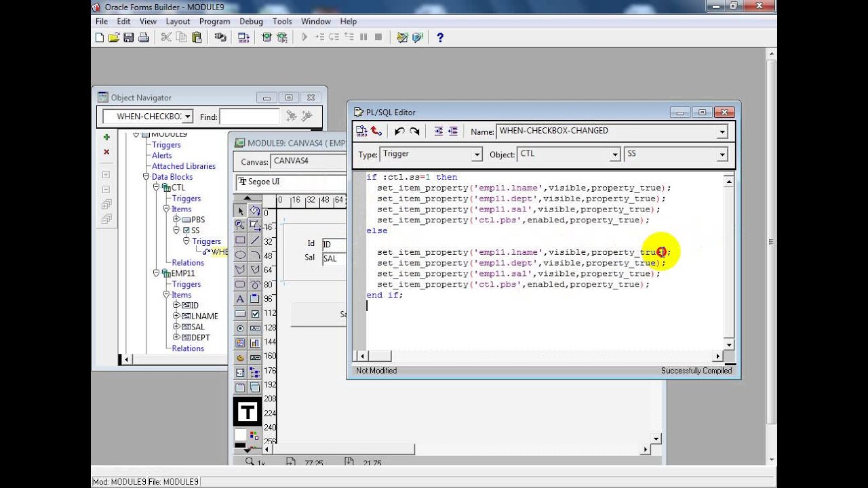This screenshot has width=868, height=488.
Task: Open the Name dropdown in PL/SQL Editor
Action: tap(722, 131)
